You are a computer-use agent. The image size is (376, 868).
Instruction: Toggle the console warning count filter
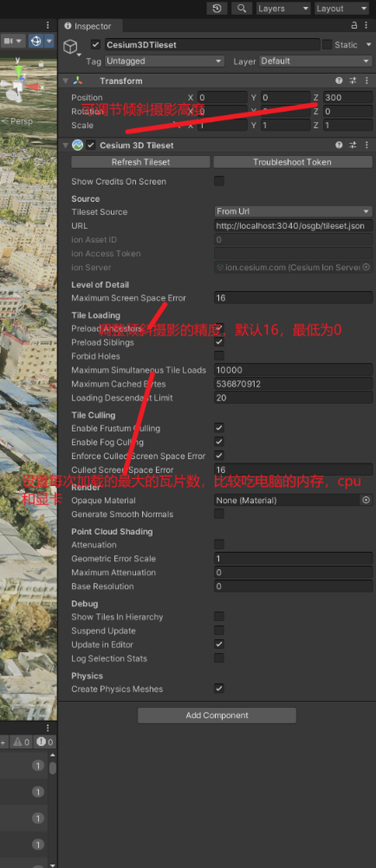[x=21, y=742]
